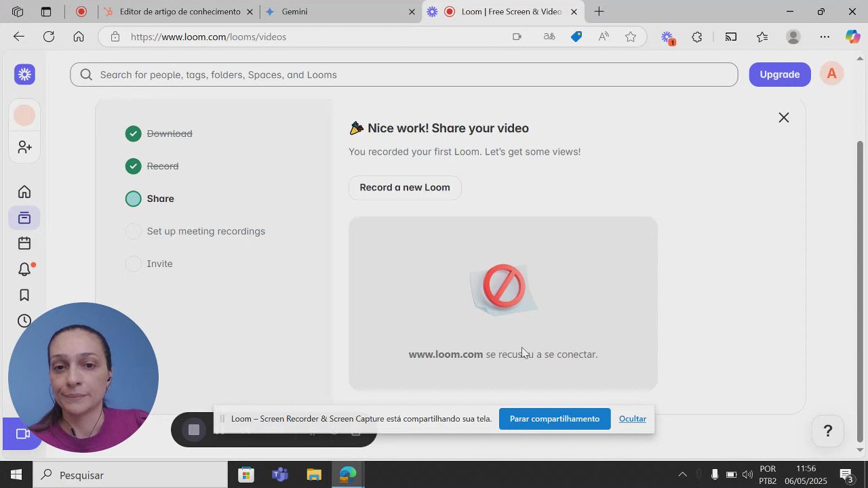This screenshot has width=868, height=488.
Task: Close the onboarding panel with the X
Action: click(784, 117)
